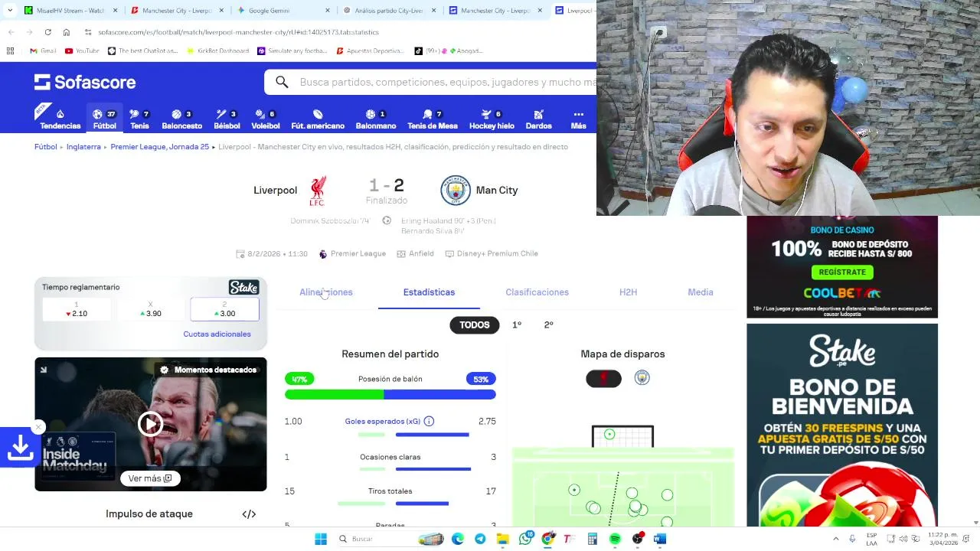Open the YouTube bookmark
Screen dimensions: 980x551
pos(82,51)
